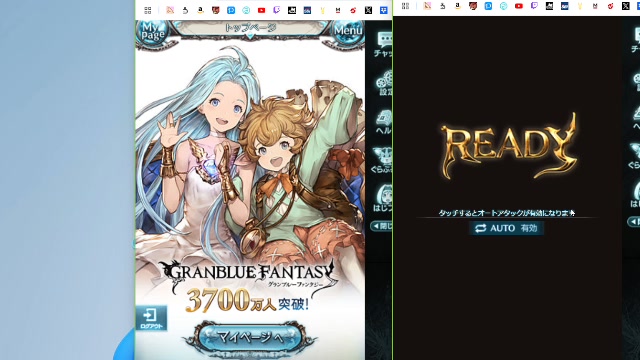Open Twitch bookmark in right browser window
The width and height of the screenshot is (640, 360).
[x=534, y=6]
